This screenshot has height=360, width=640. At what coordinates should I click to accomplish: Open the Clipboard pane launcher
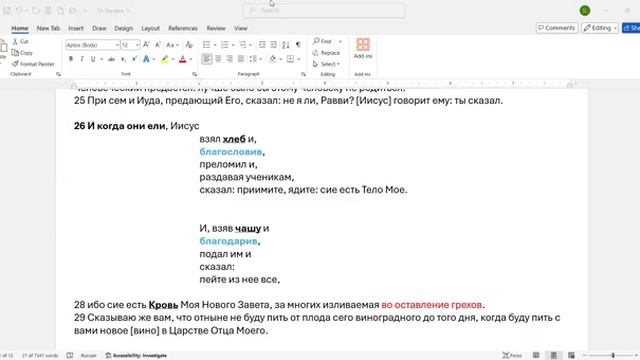58,74
